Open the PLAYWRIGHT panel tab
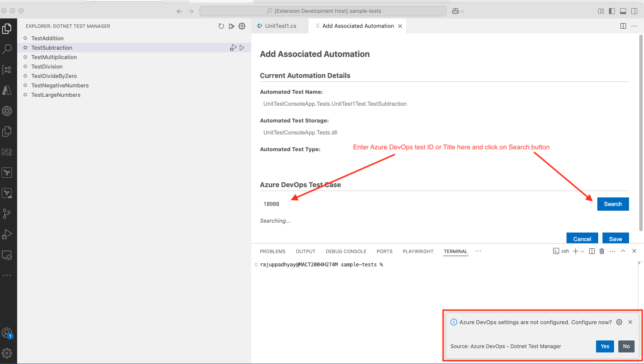 pos(418,251)
